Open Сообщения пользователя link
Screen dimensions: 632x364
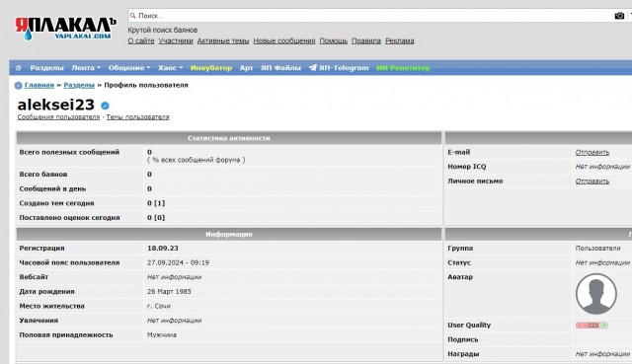click(x=58, y=116)
